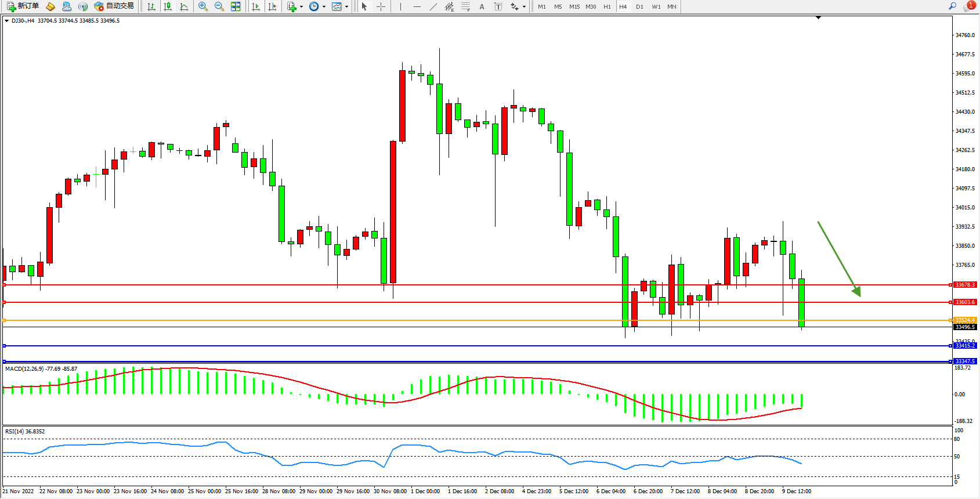Switch chart to bar chart mode

tap(151, 6)
